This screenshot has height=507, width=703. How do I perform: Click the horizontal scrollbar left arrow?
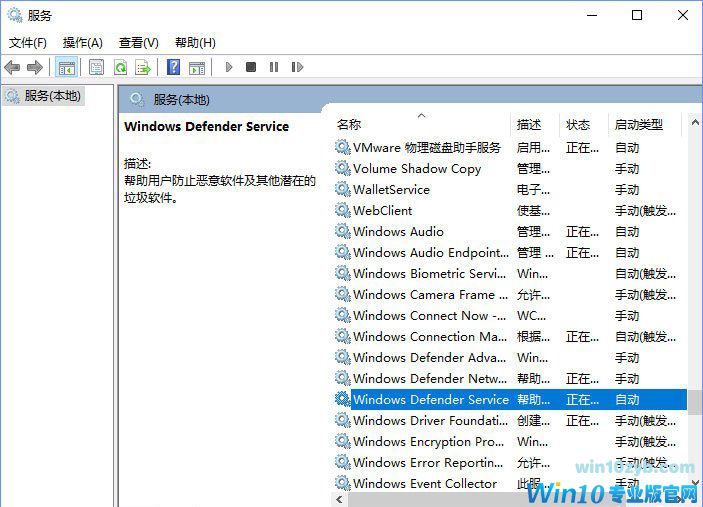(x=339, y=499)
